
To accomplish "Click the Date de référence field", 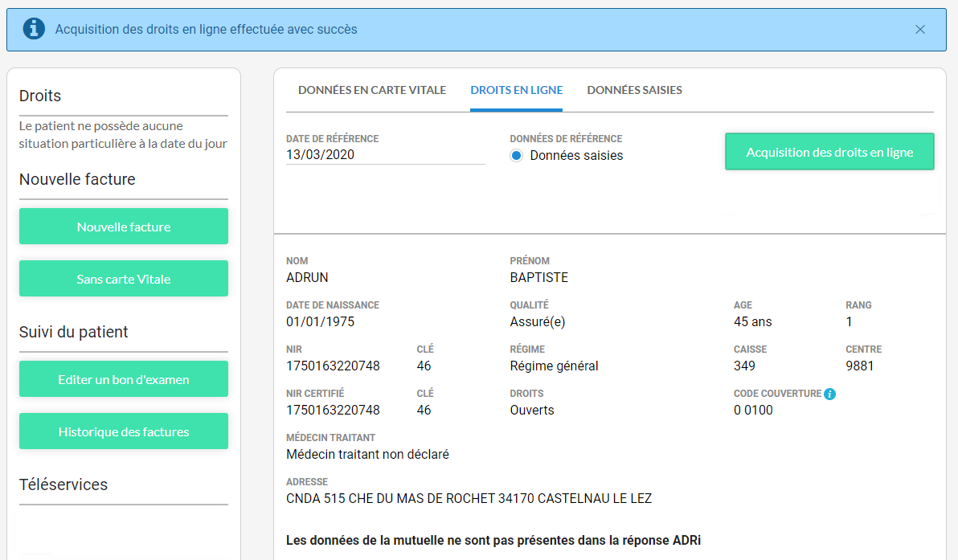I will pyautogui.click(x=385, y=155).
